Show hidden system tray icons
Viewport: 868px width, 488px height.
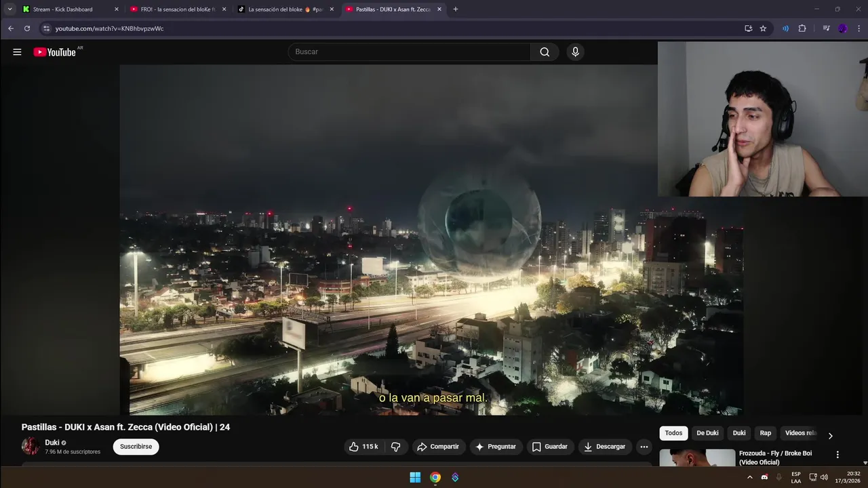coord(749,477)
